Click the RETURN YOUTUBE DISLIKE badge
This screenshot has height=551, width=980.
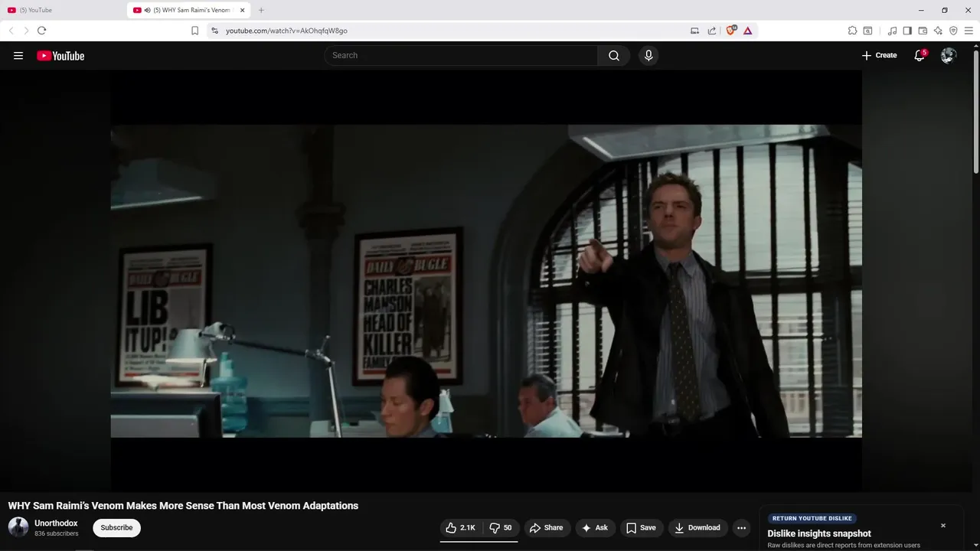coord(812,518)
